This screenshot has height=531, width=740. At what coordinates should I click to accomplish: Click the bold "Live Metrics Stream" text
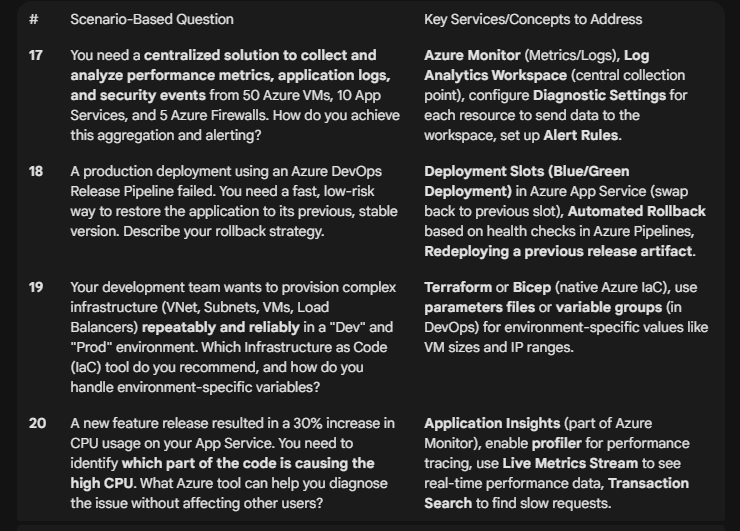(x=570, y=464)
